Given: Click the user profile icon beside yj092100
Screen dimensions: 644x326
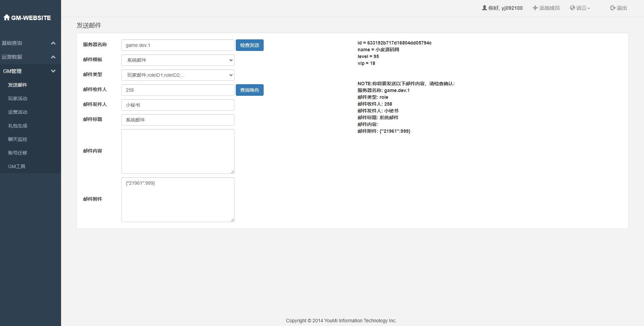Looking at the screenshot, I should pos(485,7).
